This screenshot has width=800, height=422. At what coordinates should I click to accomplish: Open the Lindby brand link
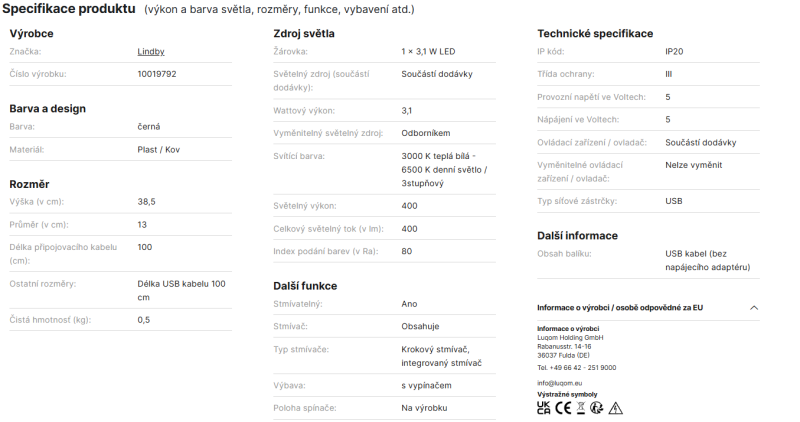151,52
